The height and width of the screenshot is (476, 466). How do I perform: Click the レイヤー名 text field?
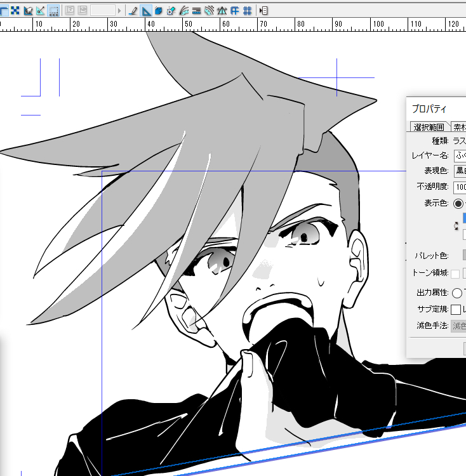[x=460, y=155]
